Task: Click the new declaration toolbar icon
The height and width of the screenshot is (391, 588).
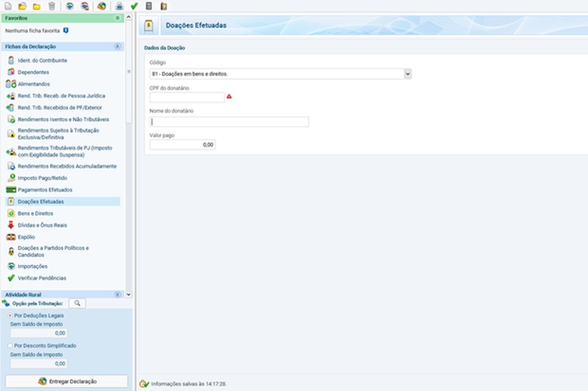Action: (x=8, y=6)
